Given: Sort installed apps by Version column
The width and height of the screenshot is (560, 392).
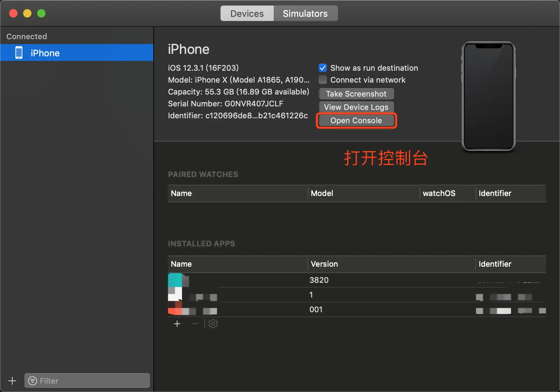Looking at the screenshot, I should tap(392, 264).
